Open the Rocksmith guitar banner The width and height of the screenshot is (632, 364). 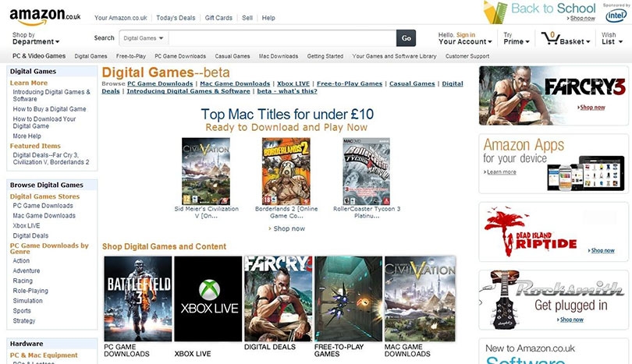pyautogui.click(x=553, y=299)
